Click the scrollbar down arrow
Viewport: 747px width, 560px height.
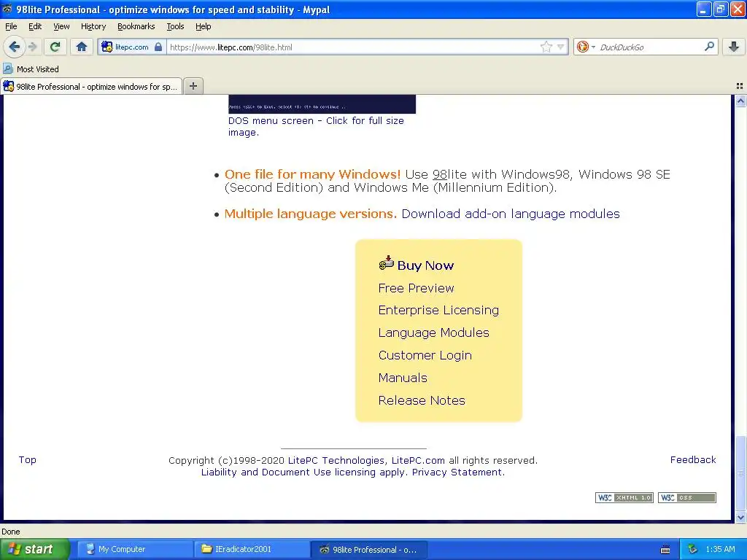740,517
